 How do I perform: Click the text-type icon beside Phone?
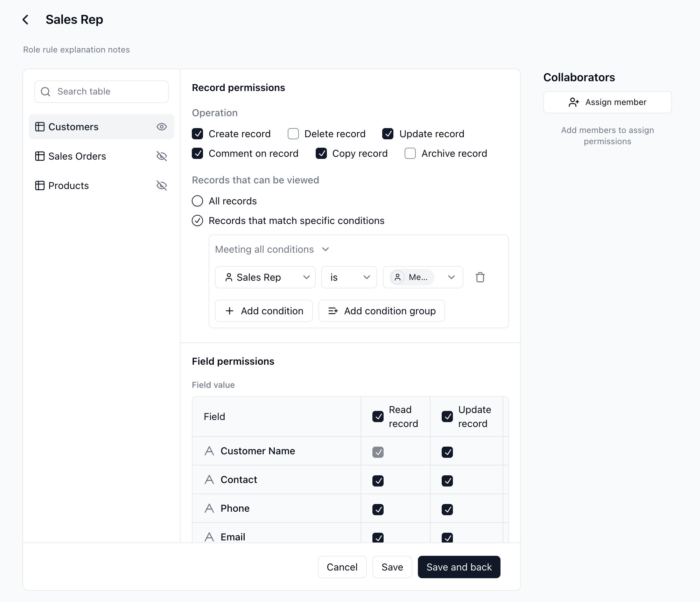click(209, 508)
